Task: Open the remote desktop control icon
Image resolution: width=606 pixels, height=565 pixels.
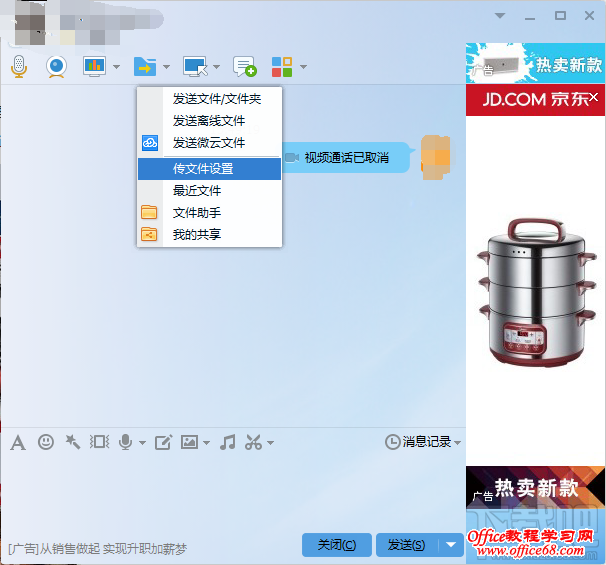Action: 195,66
